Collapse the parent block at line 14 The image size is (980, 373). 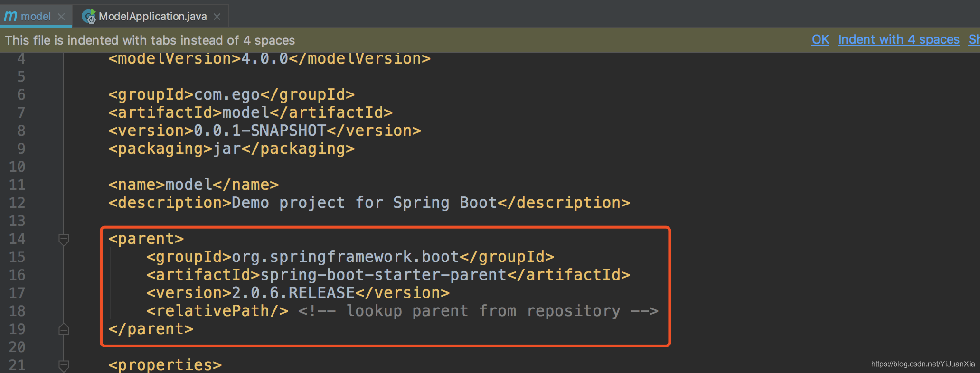click(x=64, y=239)
